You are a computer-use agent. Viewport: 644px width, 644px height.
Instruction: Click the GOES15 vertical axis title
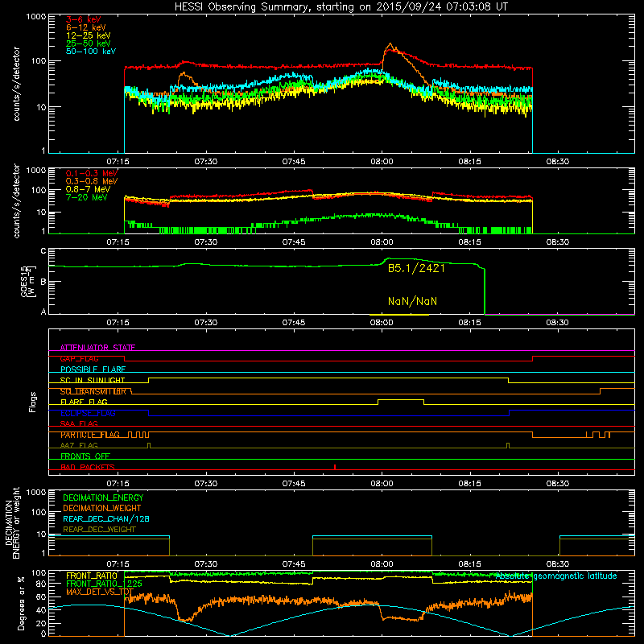[x=27, y=282]
